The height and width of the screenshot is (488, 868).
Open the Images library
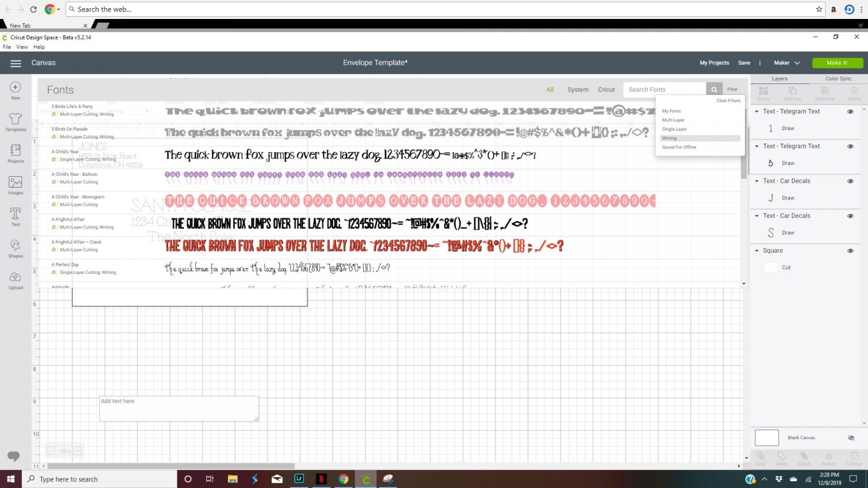coord(15,184)
